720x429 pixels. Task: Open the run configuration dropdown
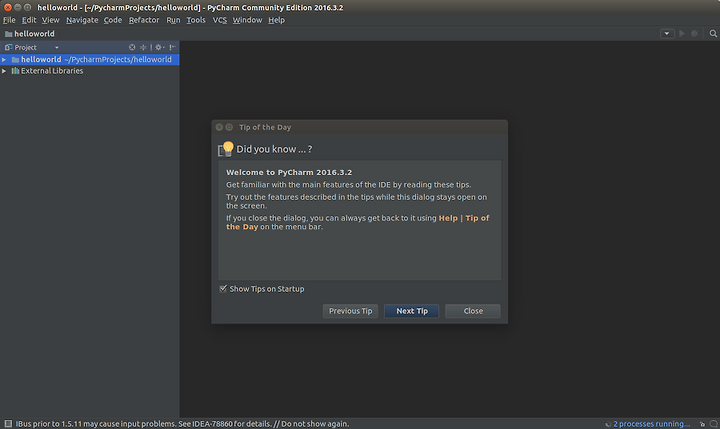[x=667, y=34]
